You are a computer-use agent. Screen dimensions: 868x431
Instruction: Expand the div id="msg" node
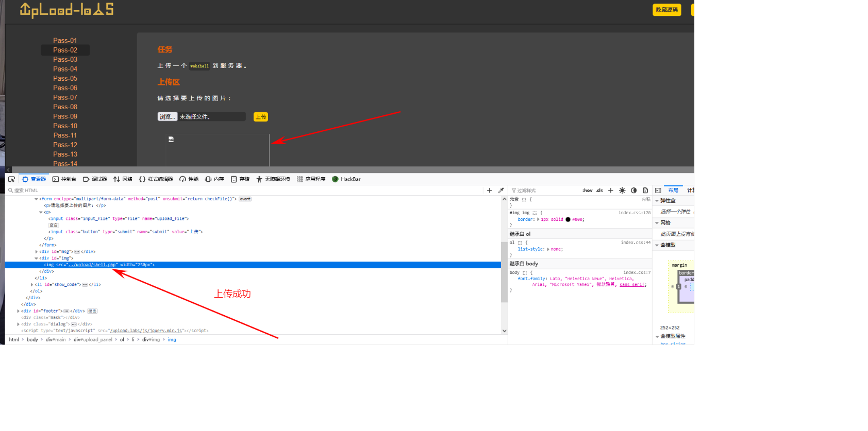(x=37, y=252)
